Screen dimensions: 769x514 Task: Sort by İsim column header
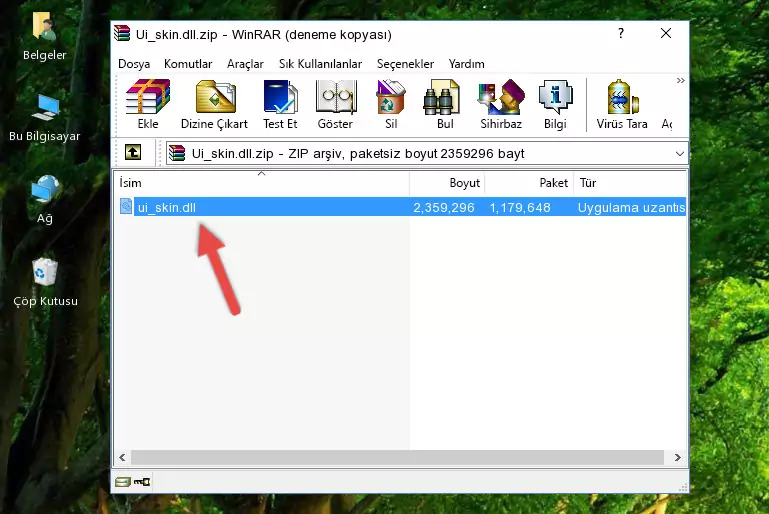pos(262,183)
